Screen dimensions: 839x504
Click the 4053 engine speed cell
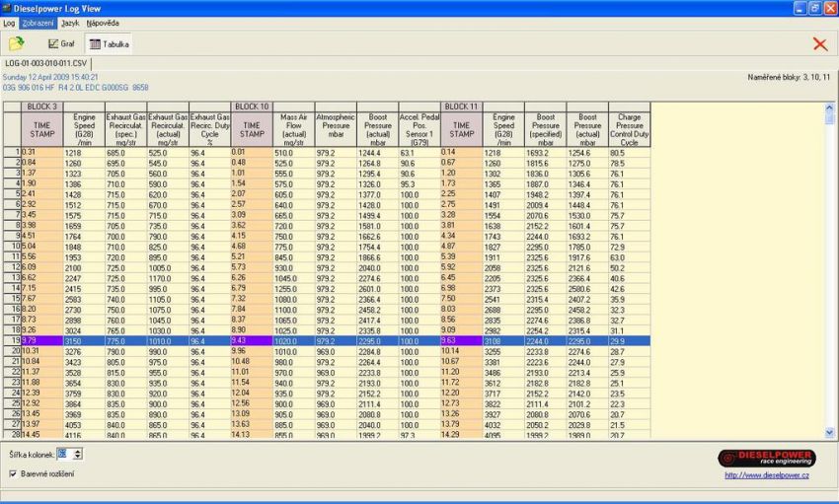(84, 425)
